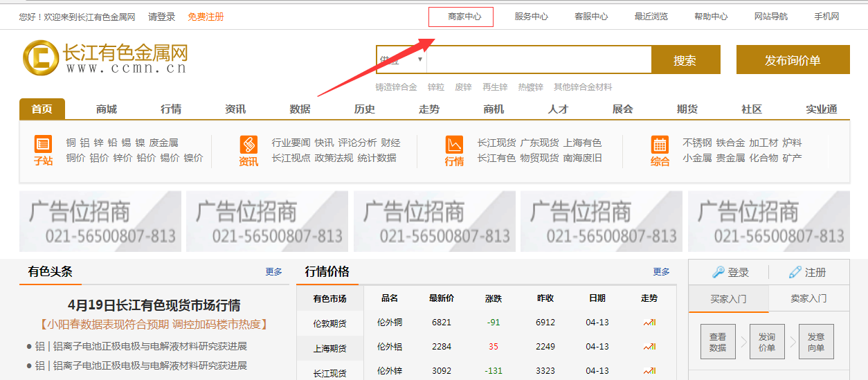Image resolution: width=868 pixels, height=380 pixels.
Task: Click the 资讯 pencil icon
Action: [248, 144]
